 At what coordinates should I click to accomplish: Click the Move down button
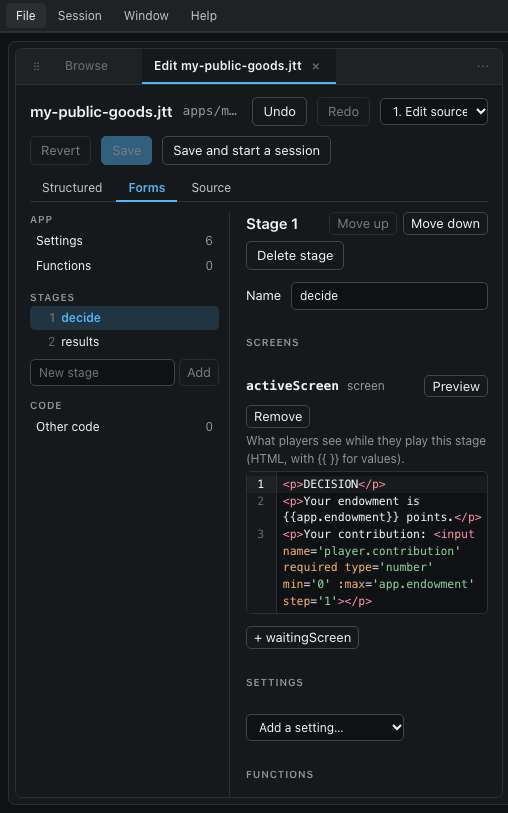point(445,223)
